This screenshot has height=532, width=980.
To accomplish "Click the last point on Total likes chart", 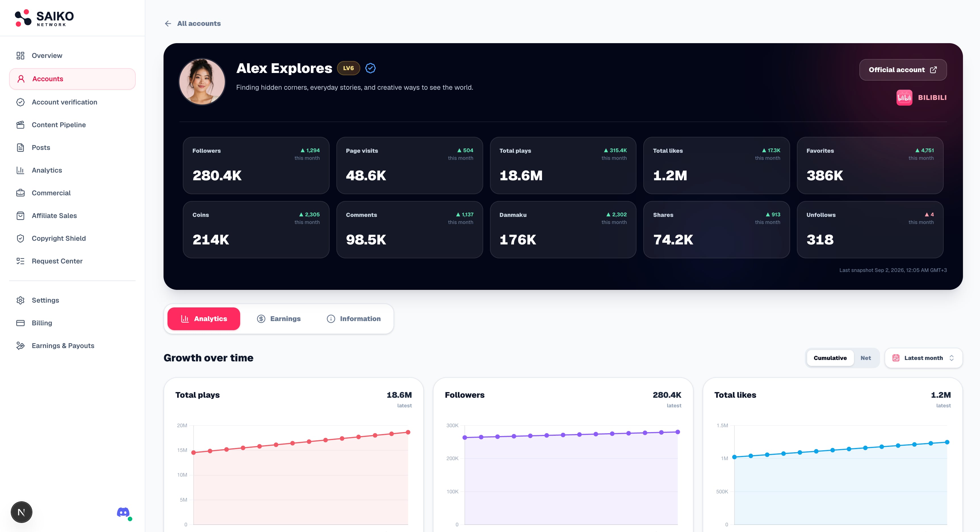I will click(947, 442).
